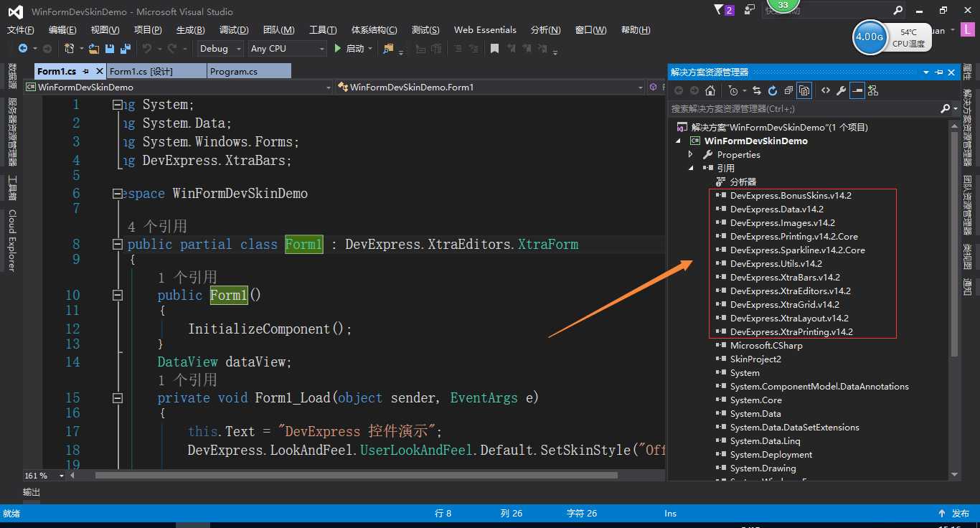This screenshot has width=980, height=528.
Task: Toggle pin on the Form1.cs tab
Action: [x=86, y=71]
